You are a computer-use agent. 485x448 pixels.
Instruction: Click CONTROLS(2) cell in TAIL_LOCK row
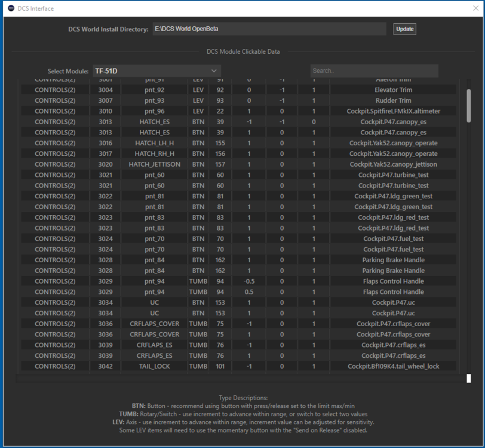point(55,366)
